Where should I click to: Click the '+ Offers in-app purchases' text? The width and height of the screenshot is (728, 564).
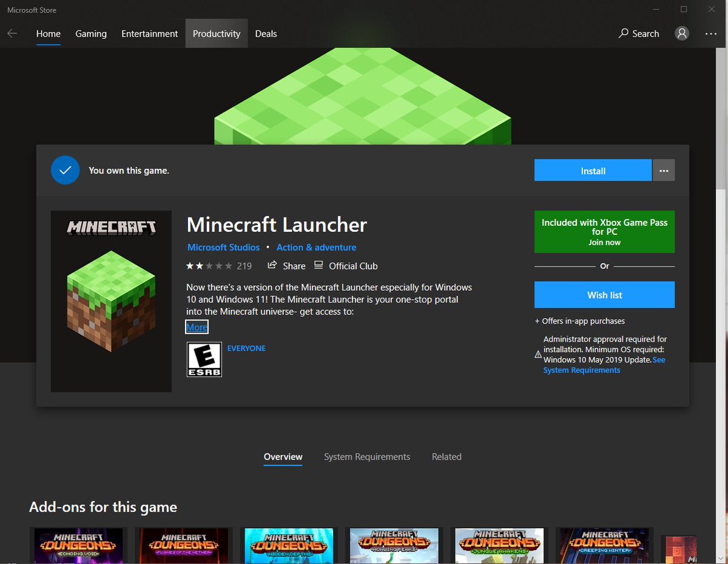579,321
